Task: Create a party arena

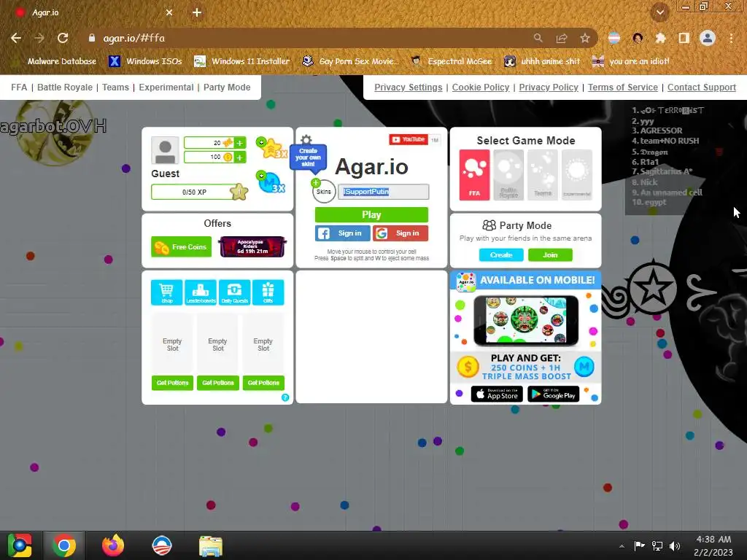Action: (x=501, y=254)
